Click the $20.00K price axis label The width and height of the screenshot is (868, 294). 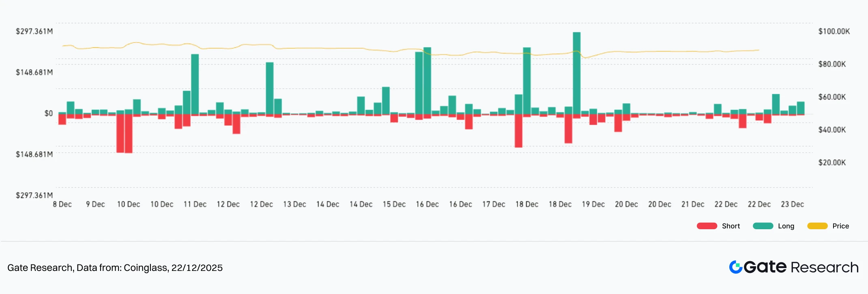click(x=832, y=163)
